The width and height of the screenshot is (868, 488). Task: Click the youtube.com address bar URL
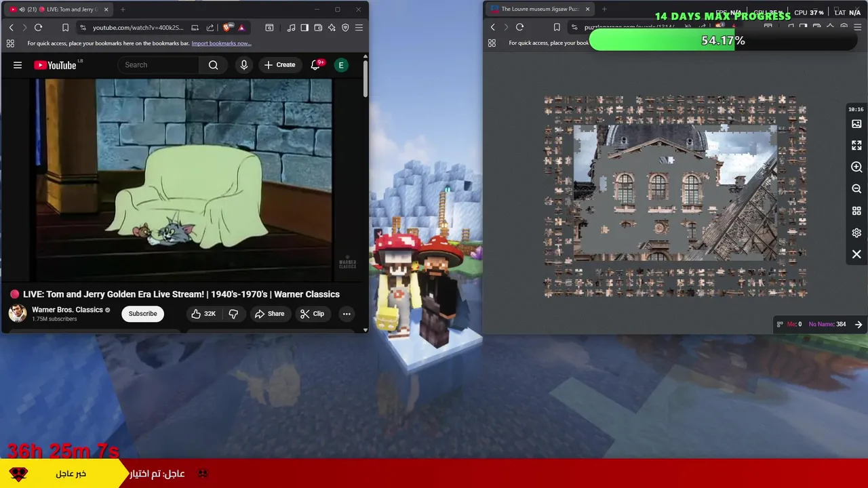(138, 28)
